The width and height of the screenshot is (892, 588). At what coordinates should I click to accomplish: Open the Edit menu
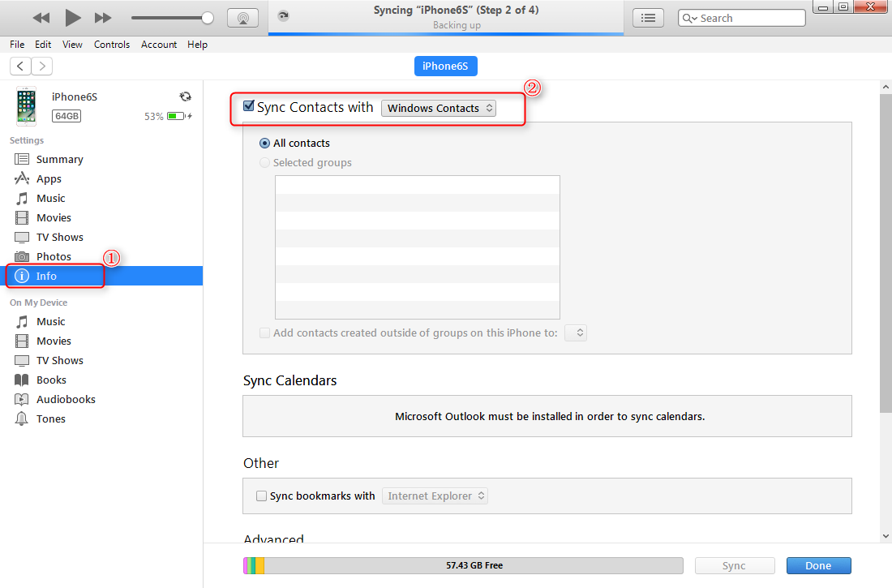43,45
